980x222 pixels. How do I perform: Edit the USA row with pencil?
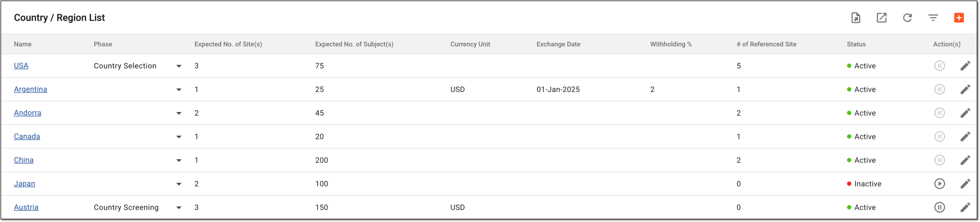[x=965, y=66]
